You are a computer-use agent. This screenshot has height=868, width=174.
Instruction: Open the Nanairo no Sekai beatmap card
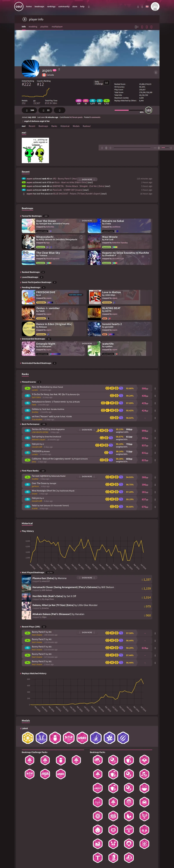pos(120,226)
